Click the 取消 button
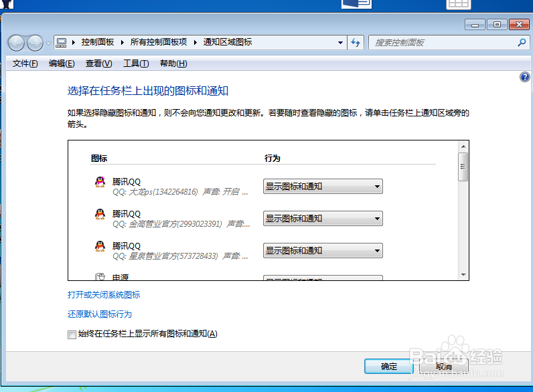 click(x=444, y=366)
